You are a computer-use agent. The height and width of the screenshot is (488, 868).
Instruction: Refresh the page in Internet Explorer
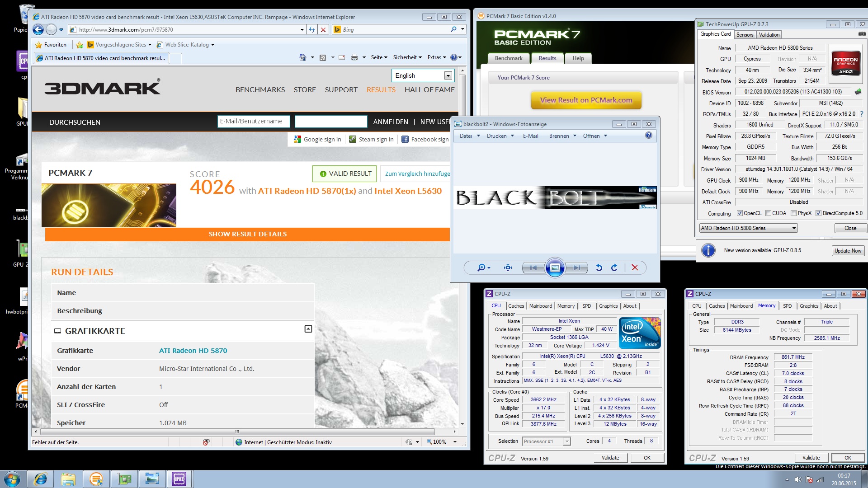[312, 30]
